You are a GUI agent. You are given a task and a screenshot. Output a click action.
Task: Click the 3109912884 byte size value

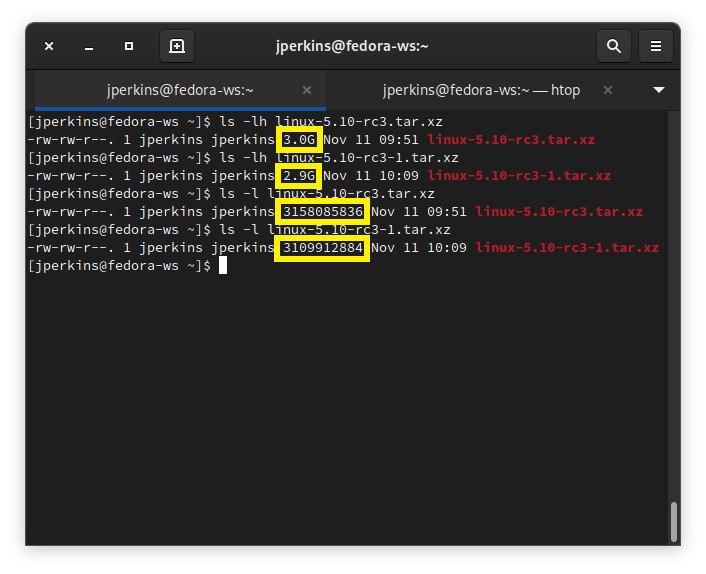[x=322, y=248]
